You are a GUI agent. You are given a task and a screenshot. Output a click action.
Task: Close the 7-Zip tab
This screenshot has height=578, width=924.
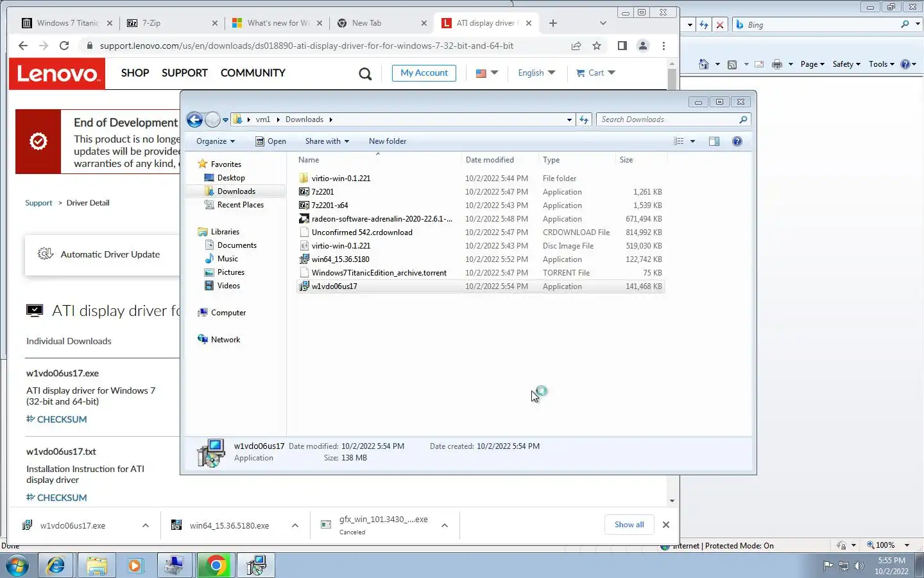[x=214, y=23]
